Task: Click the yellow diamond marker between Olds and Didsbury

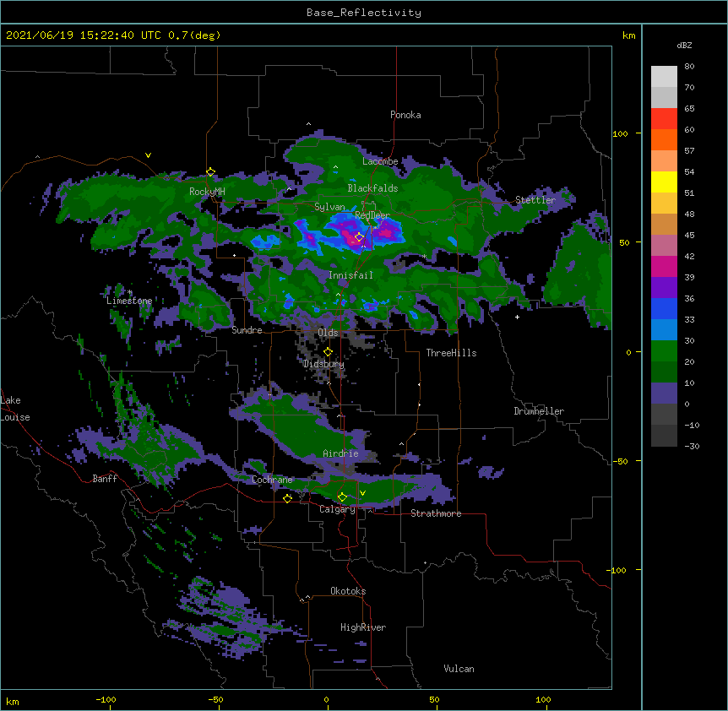Action: pos(328,352)
